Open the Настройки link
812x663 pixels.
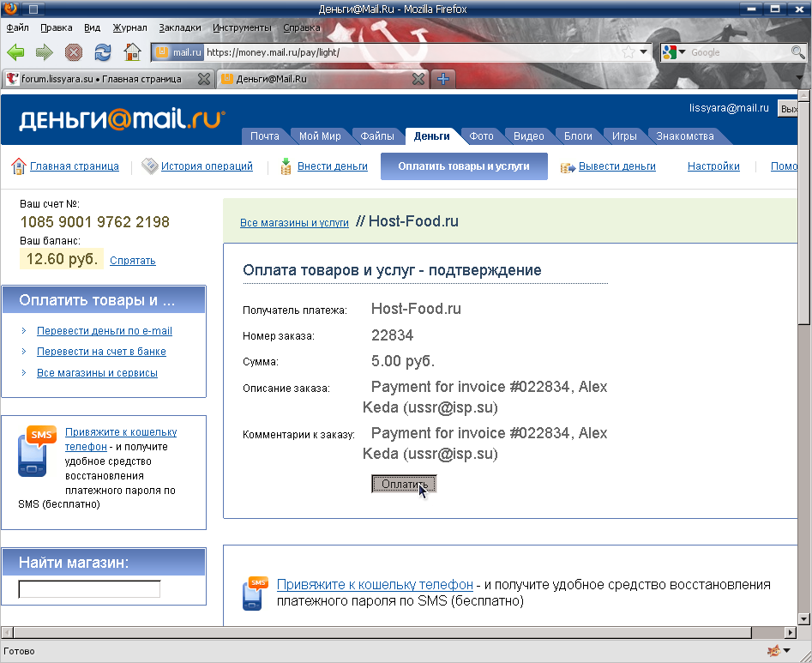[x=713, y=166]
